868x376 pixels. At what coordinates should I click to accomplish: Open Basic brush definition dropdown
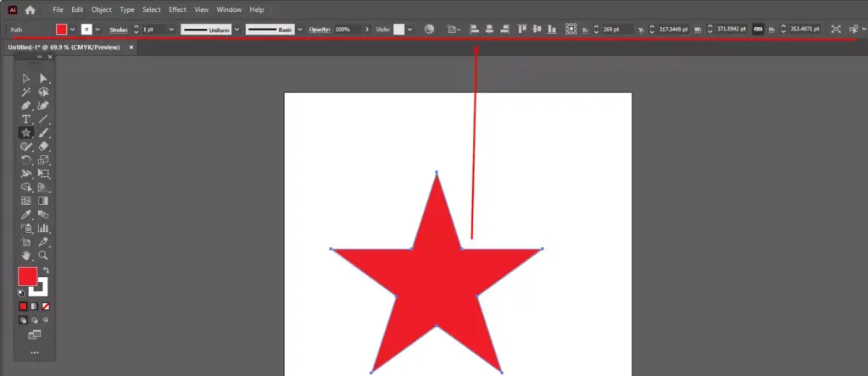point(301,30)
